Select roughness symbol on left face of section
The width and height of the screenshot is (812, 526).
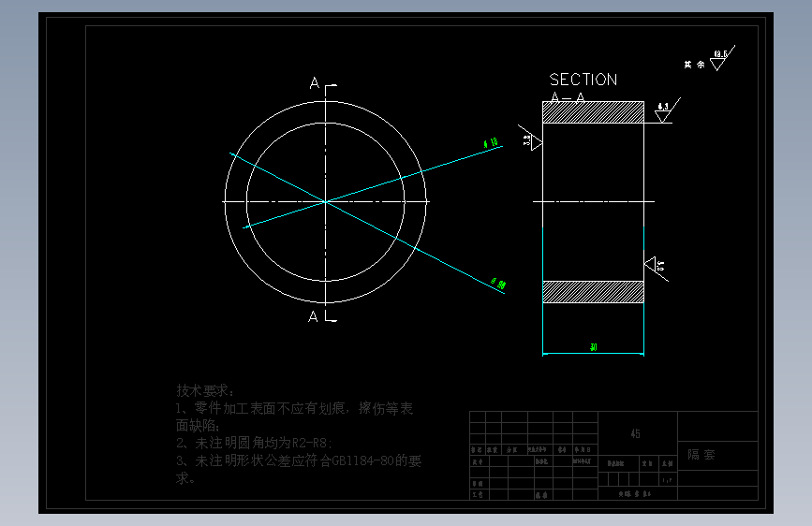530,138
